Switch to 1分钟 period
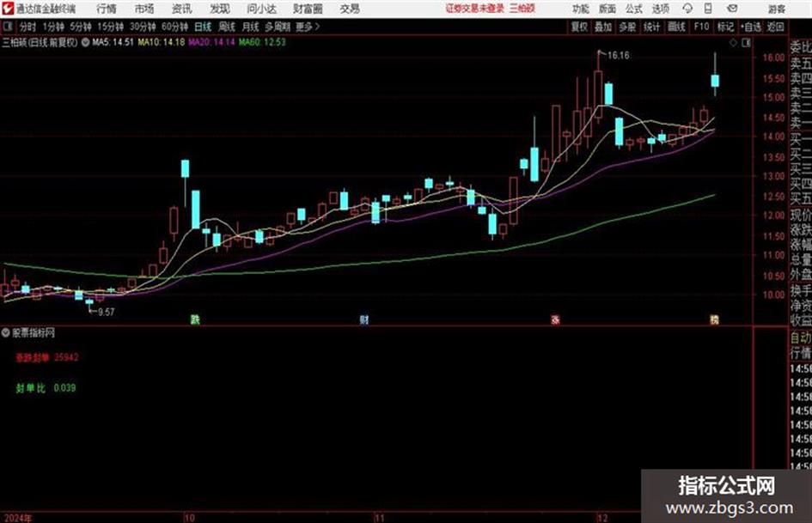 pos(53,27)
